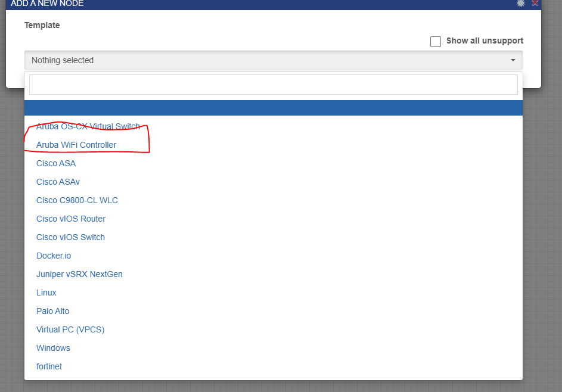The width and height of the screenshot is (562, 392).
Task: Click the gear icon in dialog header
Action: pos(520,3)
